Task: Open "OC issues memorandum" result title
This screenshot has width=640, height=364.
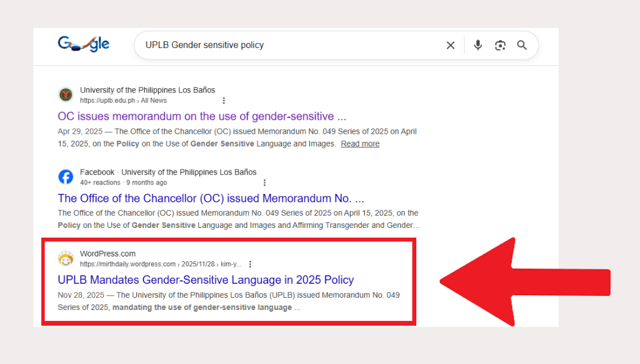Action: pos(202,116)
